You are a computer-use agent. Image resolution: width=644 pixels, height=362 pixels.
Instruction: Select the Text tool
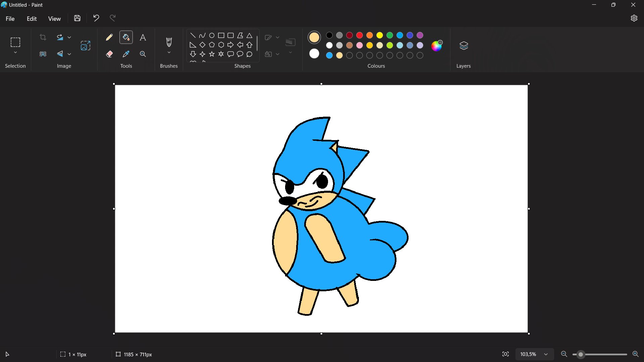point(143,37)
